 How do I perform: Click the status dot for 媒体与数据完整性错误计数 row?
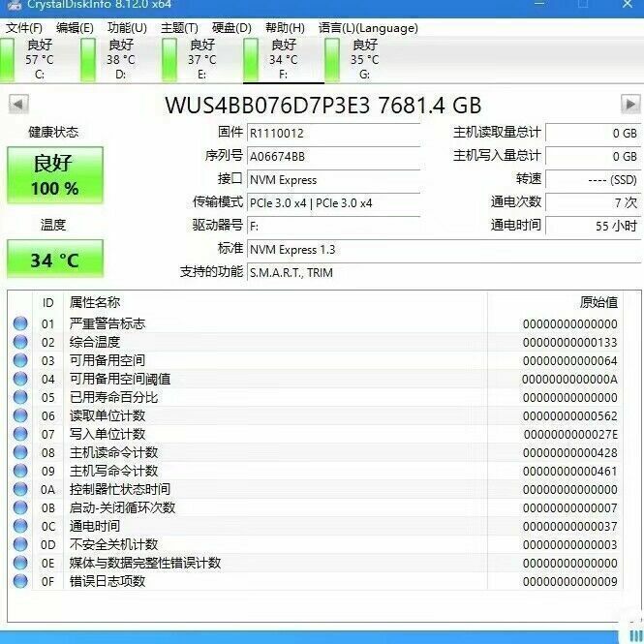point(20,563)
